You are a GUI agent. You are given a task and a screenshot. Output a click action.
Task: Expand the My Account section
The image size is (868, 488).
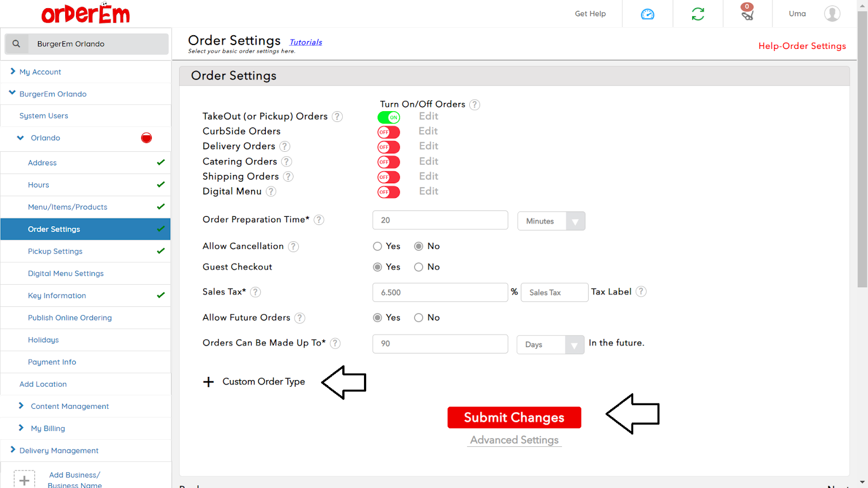tap(40, 72)
